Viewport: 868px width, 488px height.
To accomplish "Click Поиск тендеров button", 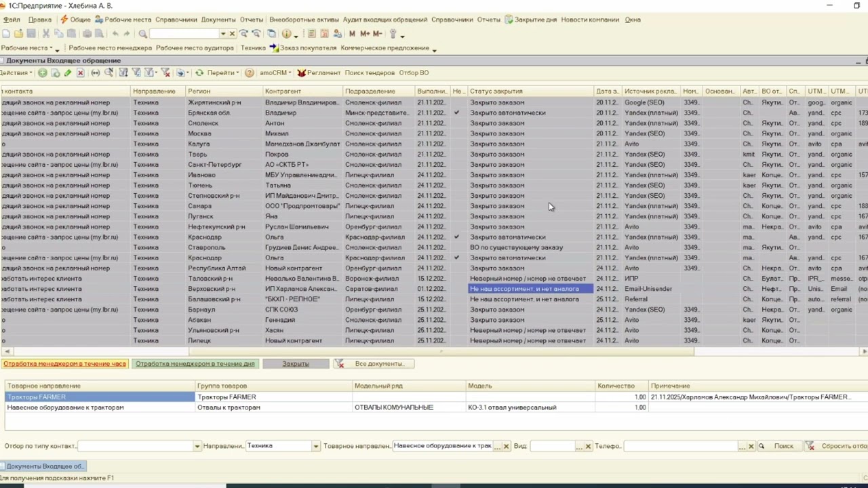I will (370, 73).
